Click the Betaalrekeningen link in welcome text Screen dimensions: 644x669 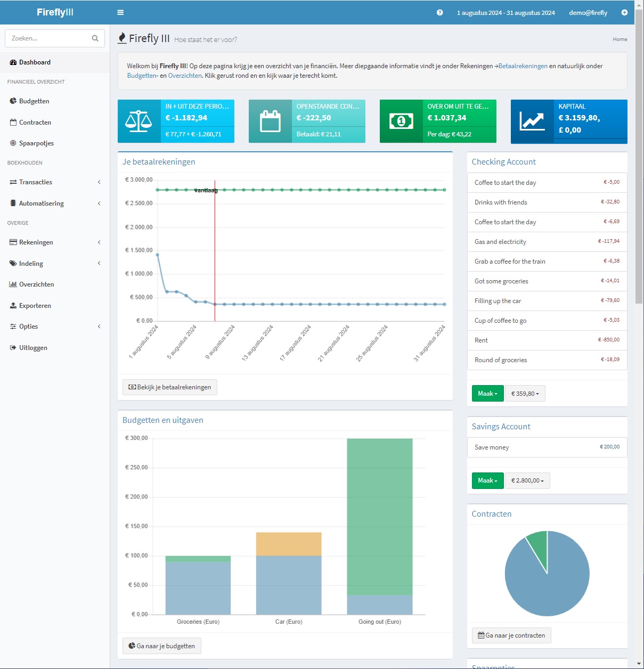tap(523, 66)
